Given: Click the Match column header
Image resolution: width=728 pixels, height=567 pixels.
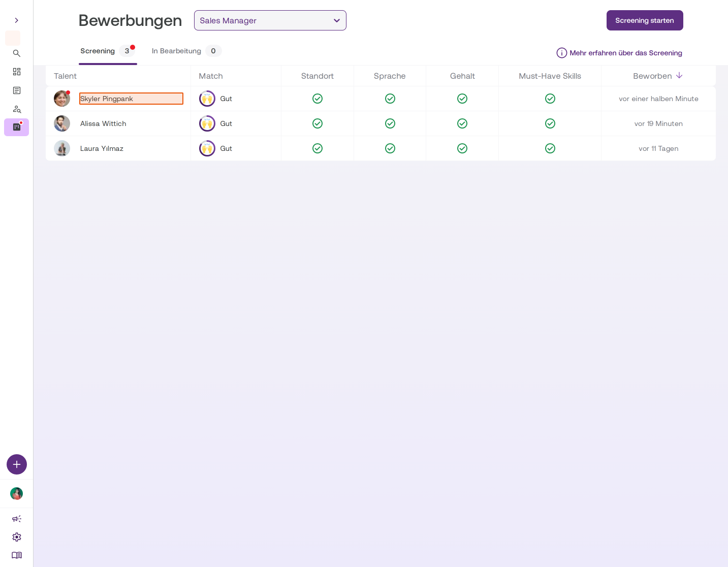Looking at the screenshot, I should click(x=211, y=76).
